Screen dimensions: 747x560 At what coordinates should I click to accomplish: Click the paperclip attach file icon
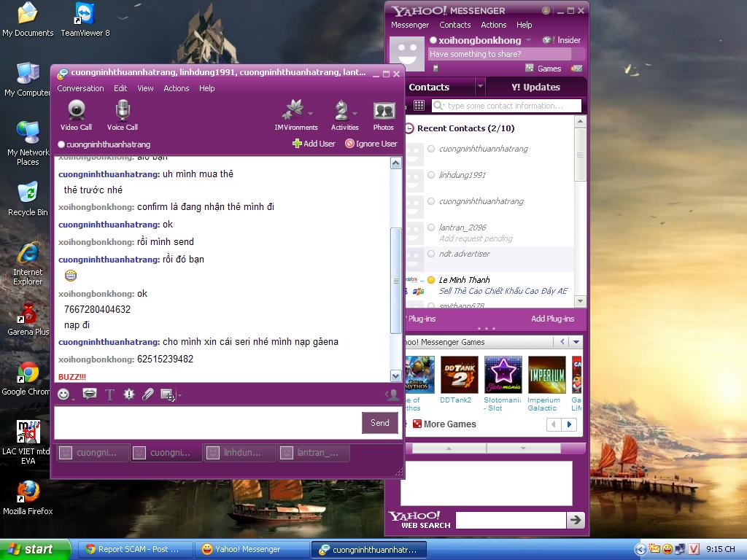pos(148,394)
